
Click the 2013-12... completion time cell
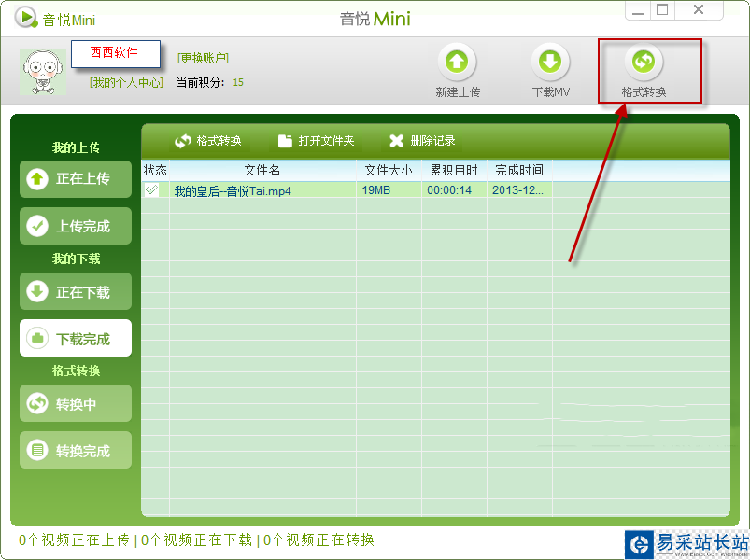click(517, 190)
